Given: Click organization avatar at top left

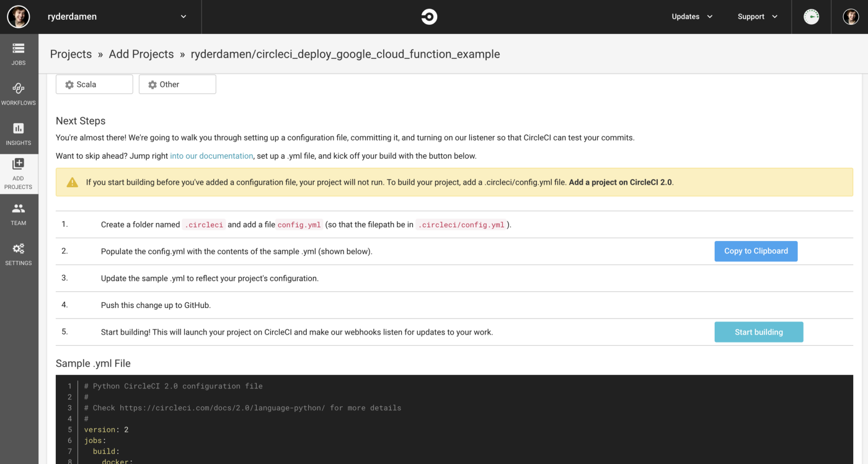Looking at the screenshot, I should 19,17.
